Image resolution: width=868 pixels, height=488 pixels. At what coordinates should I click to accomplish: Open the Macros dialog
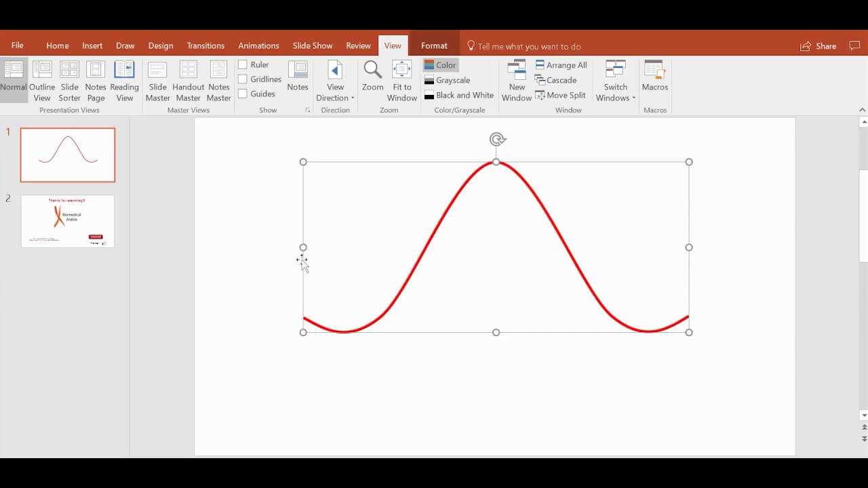[x=654, y=75]
